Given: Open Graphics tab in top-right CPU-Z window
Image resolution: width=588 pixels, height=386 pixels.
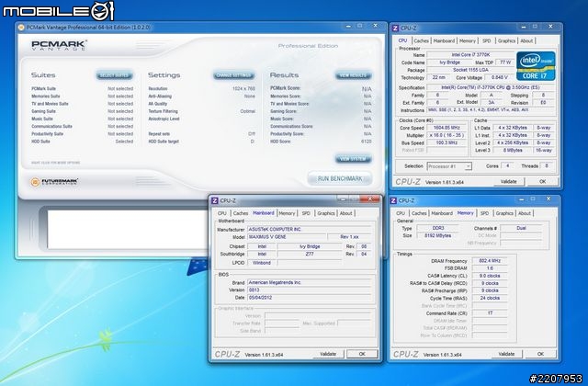Looking at the screenshot, I should tap(506, 40).
